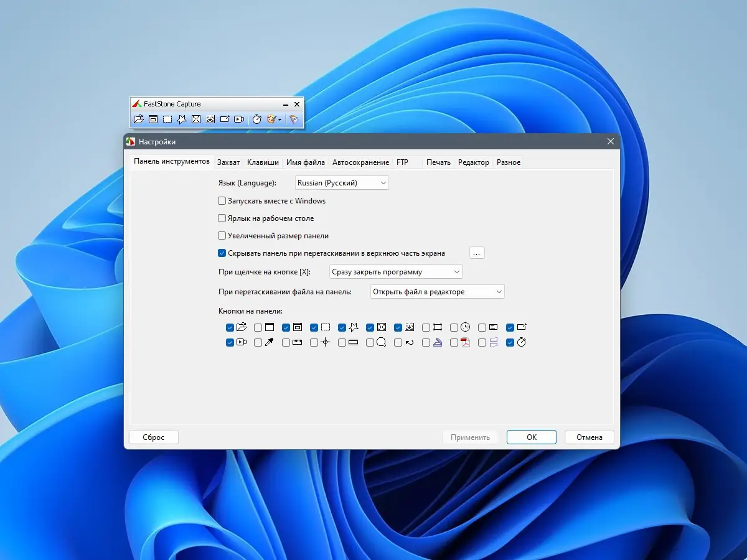747x560 pixels.
Task: Click the Сброс button
Action: click(x=154, y=437)
